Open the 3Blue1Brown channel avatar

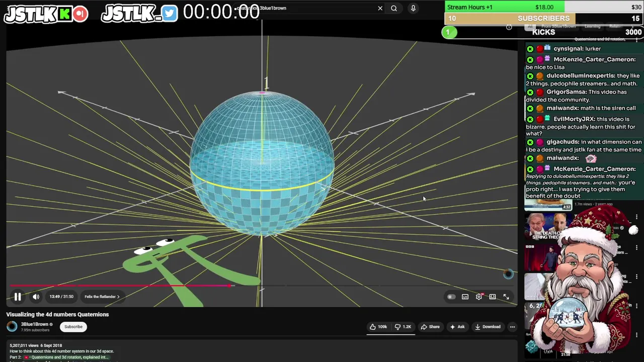pos(12,326)
